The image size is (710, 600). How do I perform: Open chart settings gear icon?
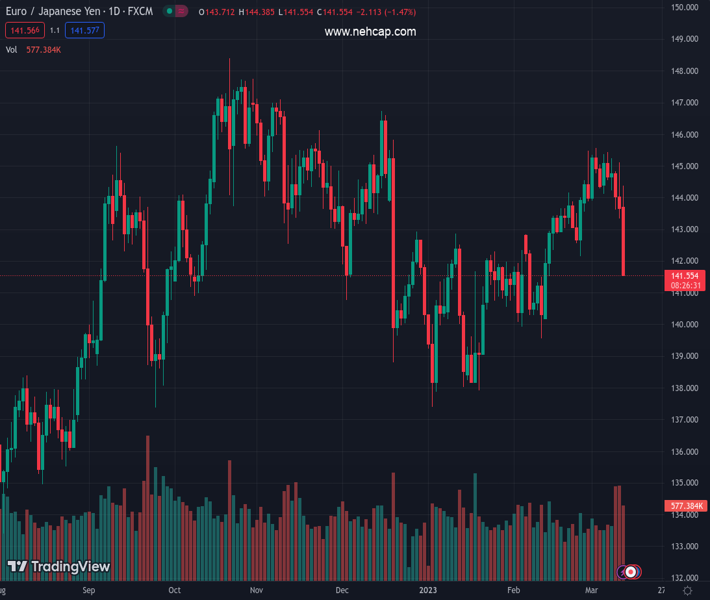(x=687, y=592)
